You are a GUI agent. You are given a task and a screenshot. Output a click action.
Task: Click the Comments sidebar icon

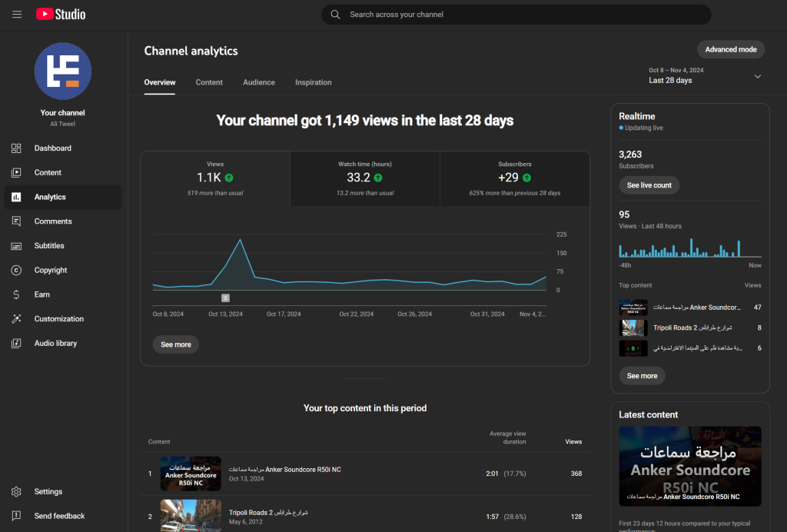[16, 221]
